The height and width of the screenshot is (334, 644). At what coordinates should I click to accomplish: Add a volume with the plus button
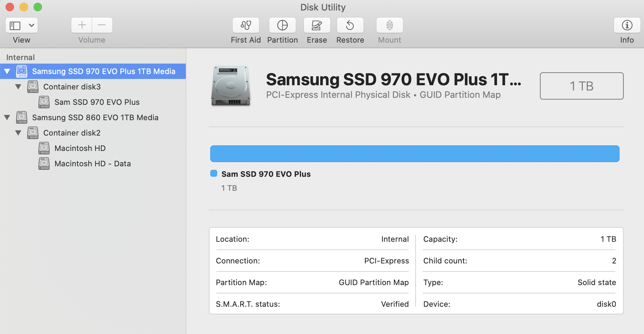coord(82,25)
